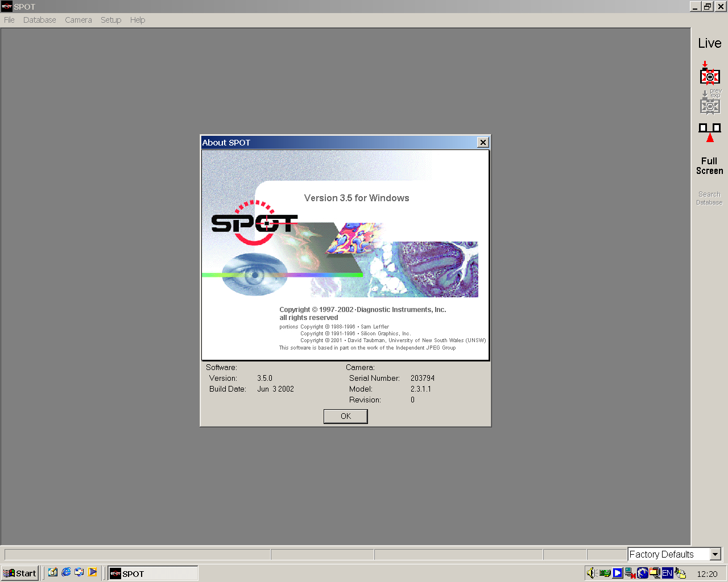Open the Factory Defaults dropdown
Viewport: 728px width, 582px height.
(x=715, y=554)
